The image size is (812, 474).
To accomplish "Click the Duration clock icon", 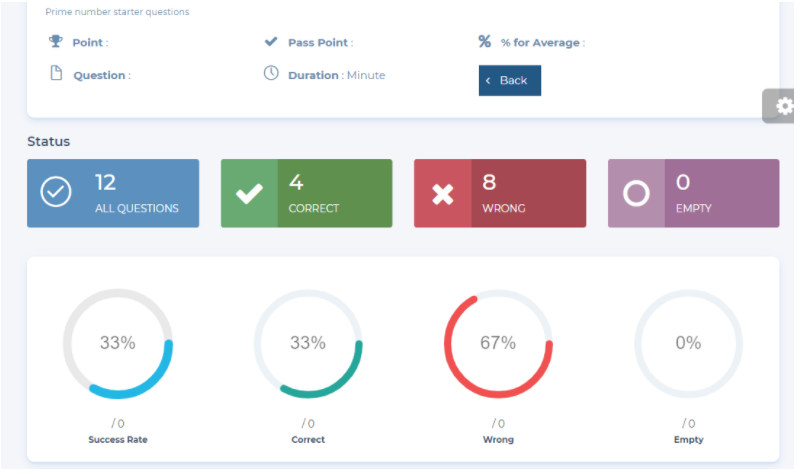I will tap(271, 74).
